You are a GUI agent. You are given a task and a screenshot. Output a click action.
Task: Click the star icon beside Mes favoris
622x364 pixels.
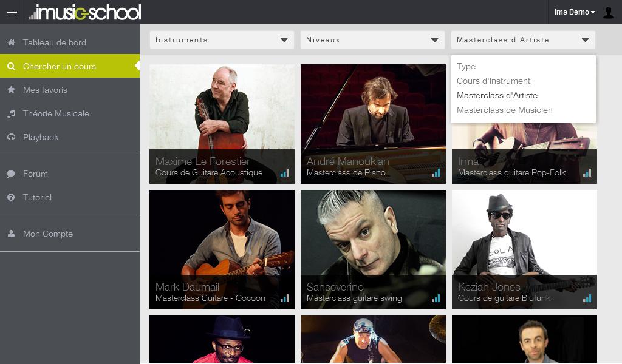[11, 90]
